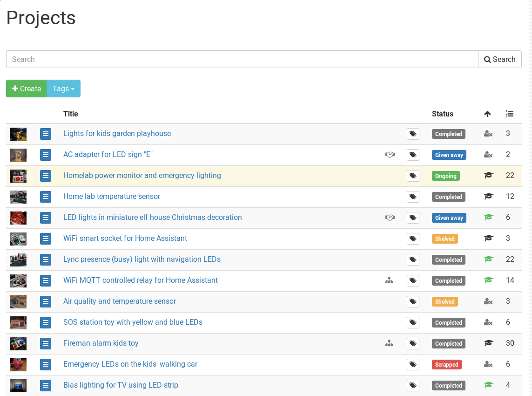Focus the Search input field
Image resolution: width=532 pixels, height=396 pixels.
(x=242, y=60)
